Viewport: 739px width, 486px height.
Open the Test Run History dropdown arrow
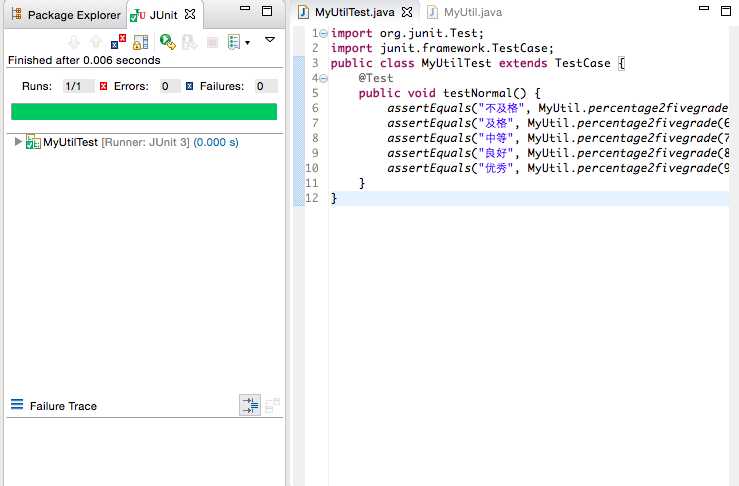click(x=247, y=43)
